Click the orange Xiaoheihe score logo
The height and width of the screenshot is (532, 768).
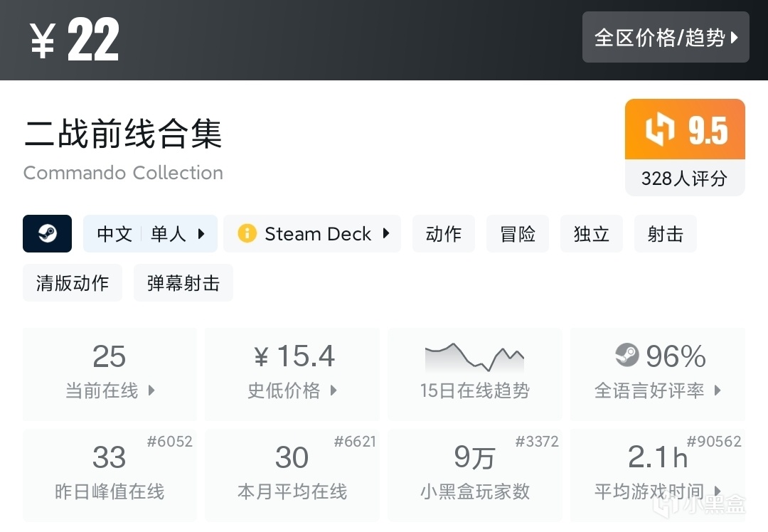pyautogui.click(x=659, y=131)
